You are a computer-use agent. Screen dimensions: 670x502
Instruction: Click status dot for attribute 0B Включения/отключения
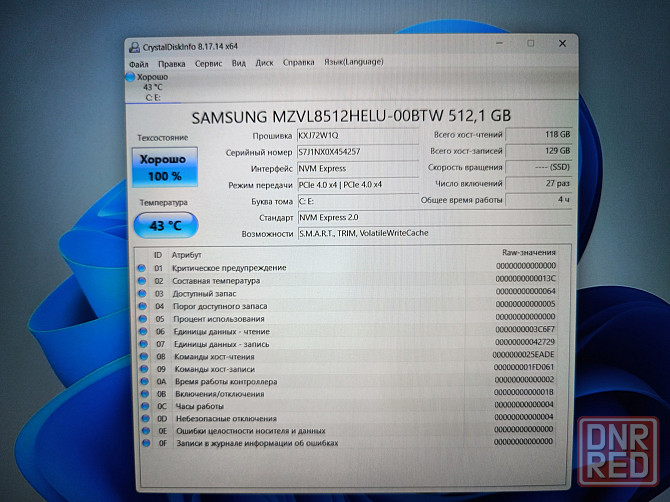click(x=145, y=393)
